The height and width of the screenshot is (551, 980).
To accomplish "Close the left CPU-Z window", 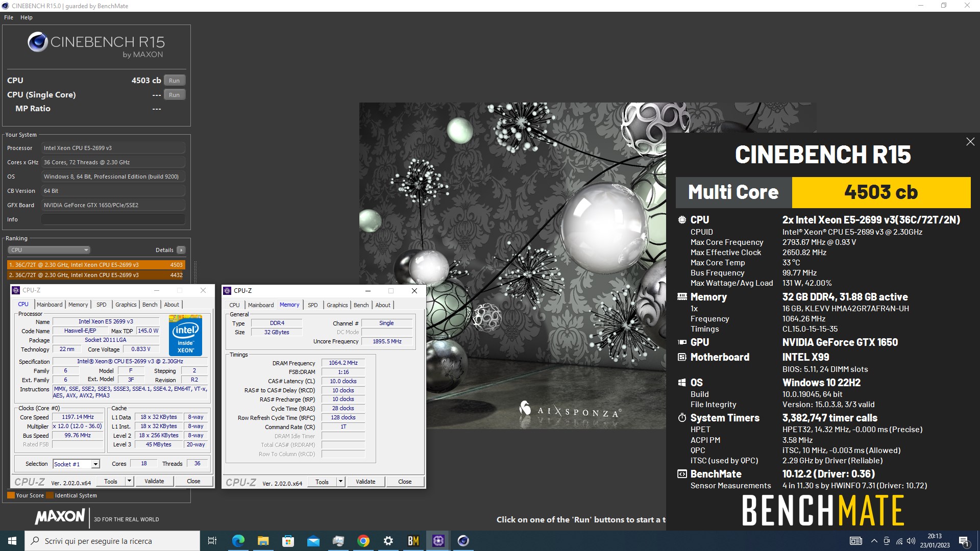I will click(203, 290).
